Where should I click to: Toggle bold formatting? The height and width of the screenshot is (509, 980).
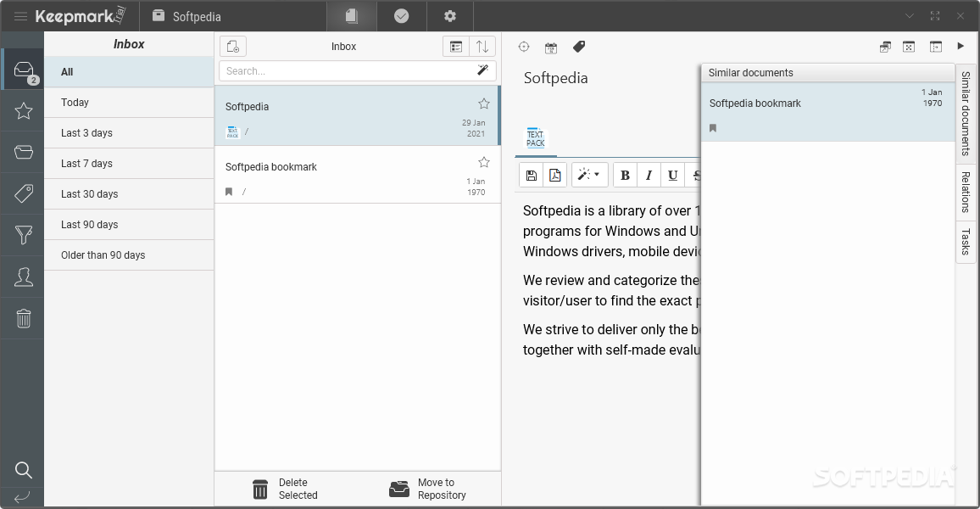tap(625, 175)
